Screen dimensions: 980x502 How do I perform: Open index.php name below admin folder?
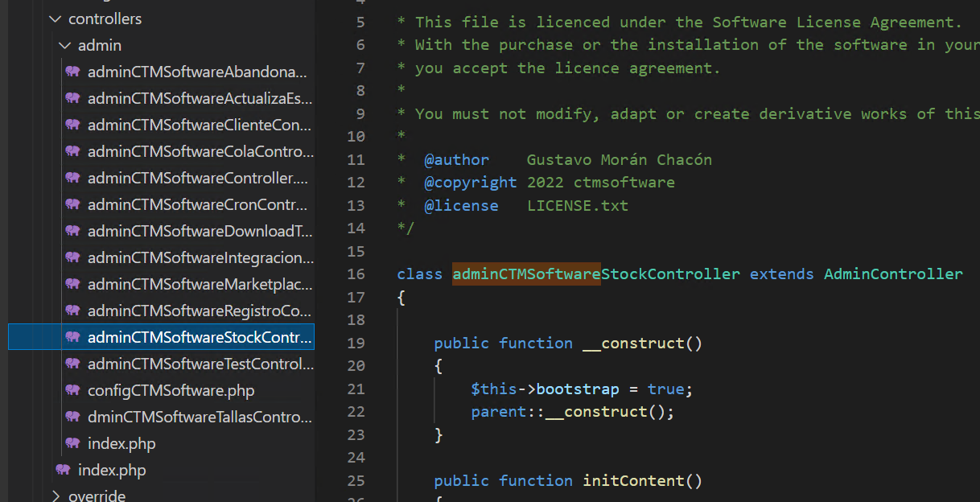coord(112,470)
